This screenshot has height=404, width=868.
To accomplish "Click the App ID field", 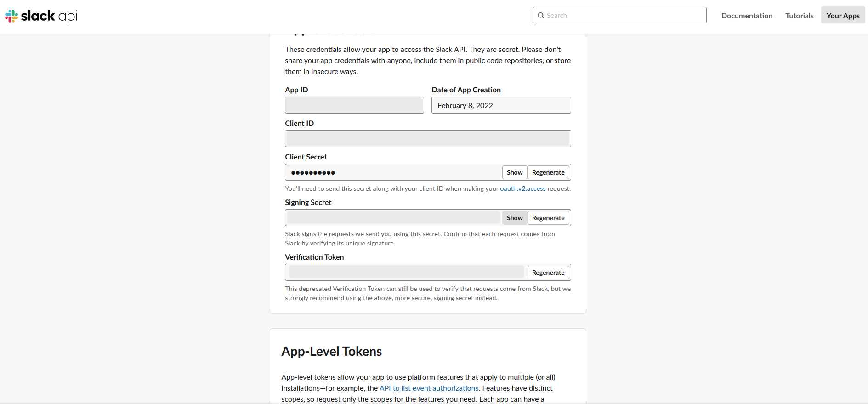I will click(354, 105).
